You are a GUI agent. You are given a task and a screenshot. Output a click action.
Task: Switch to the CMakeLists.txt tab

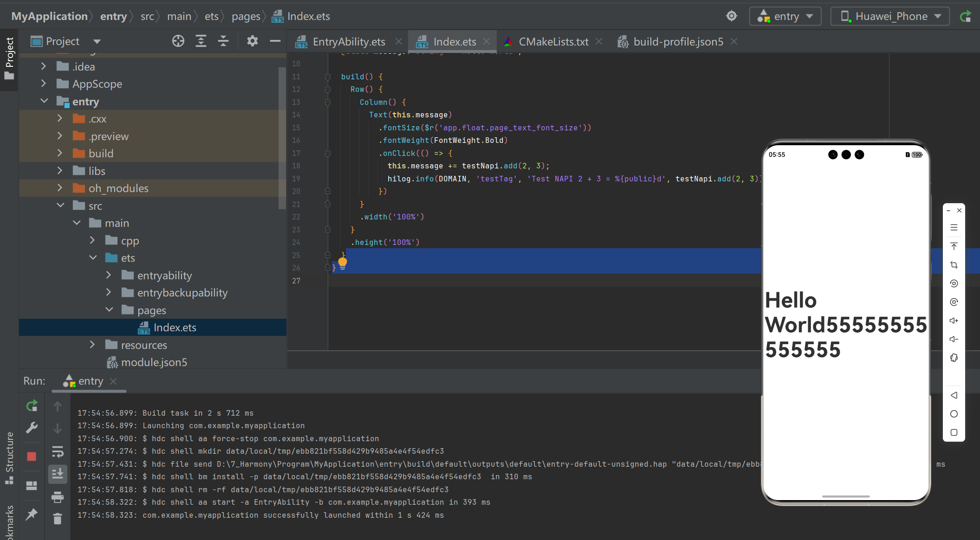pyautogui.click(x=553, y=42)
